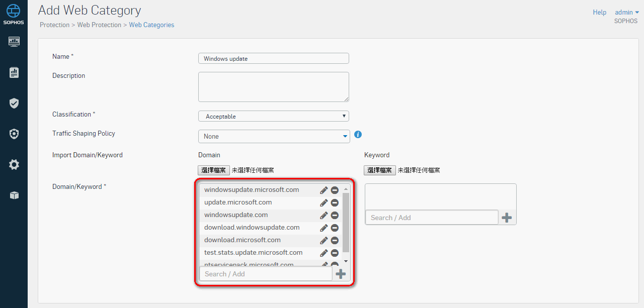
Task: Select the windowsupdate.microsoft.com text
Action: point(252,190)
